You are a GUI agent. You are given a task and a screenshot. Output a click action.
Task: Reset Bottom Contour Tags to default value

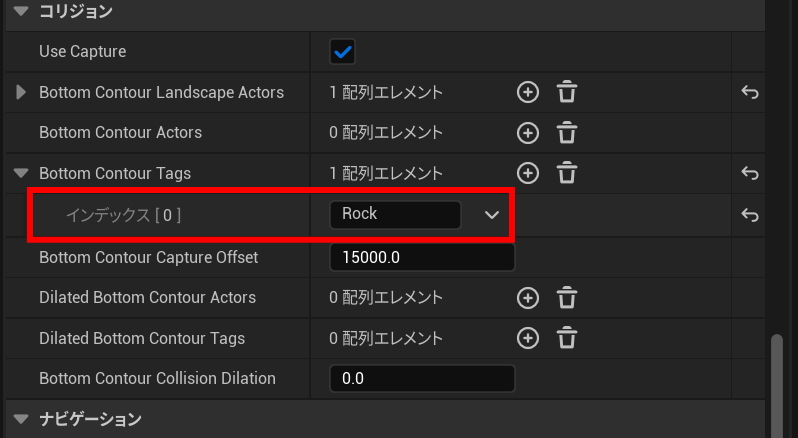(x=750, y=173)
